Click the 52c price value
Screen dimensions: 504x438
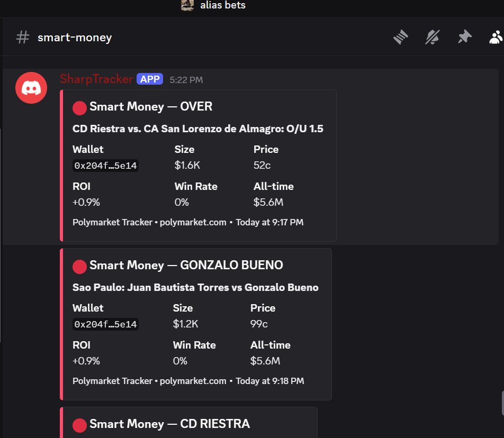[262, 165]
